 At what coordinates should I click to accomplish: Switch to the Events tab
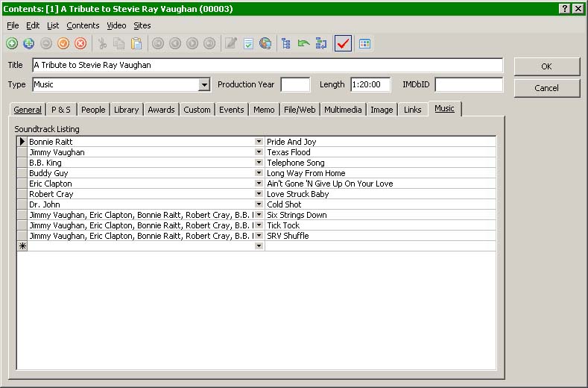[231, 110]
